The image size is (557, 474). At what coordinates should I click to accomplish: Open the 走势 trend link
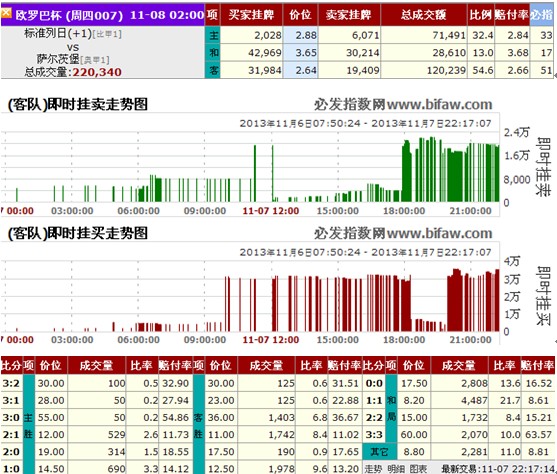click(373, 469)
